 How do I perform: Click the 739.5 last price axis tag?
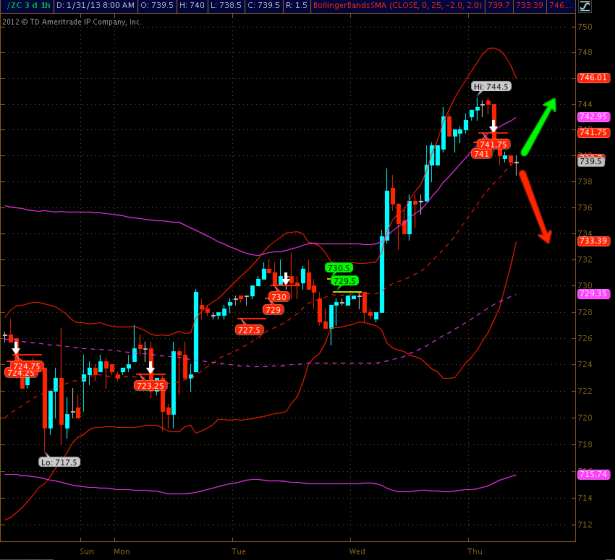591,161
